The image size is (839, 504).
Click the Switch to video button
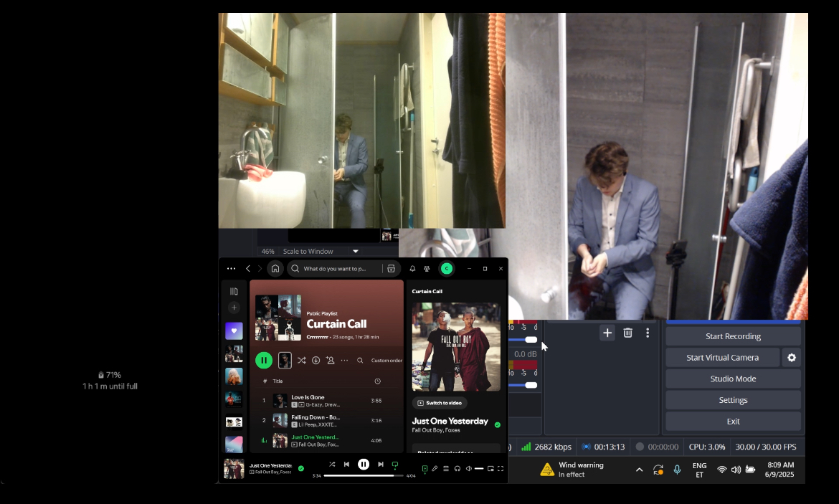[x=440, y=403]
